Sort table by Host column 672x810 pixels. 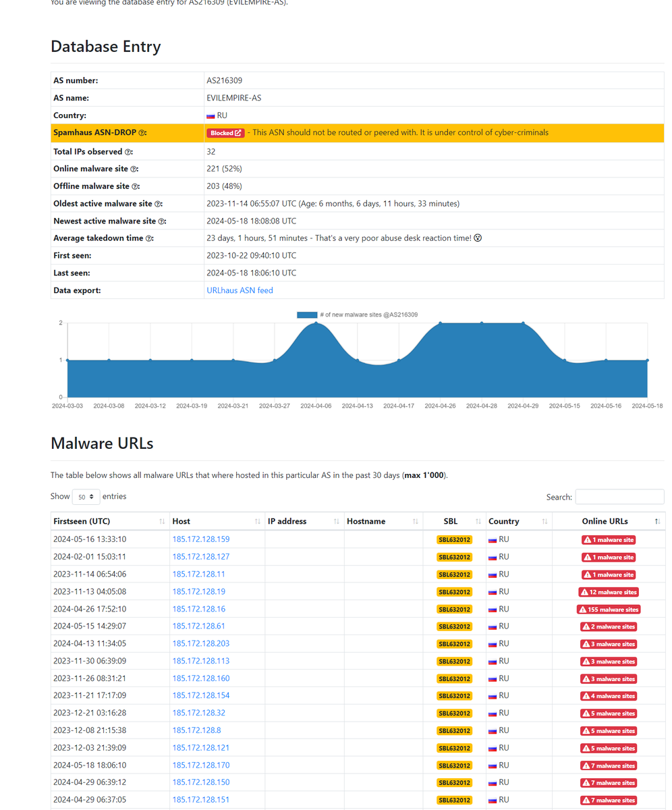[x=217, y=521]
